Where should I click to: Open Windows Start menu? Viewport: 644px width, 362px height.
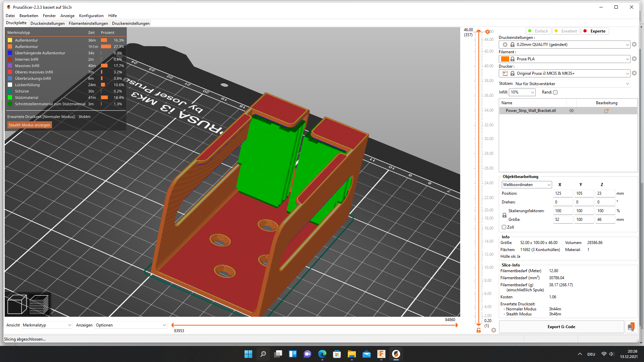point(248,354)
